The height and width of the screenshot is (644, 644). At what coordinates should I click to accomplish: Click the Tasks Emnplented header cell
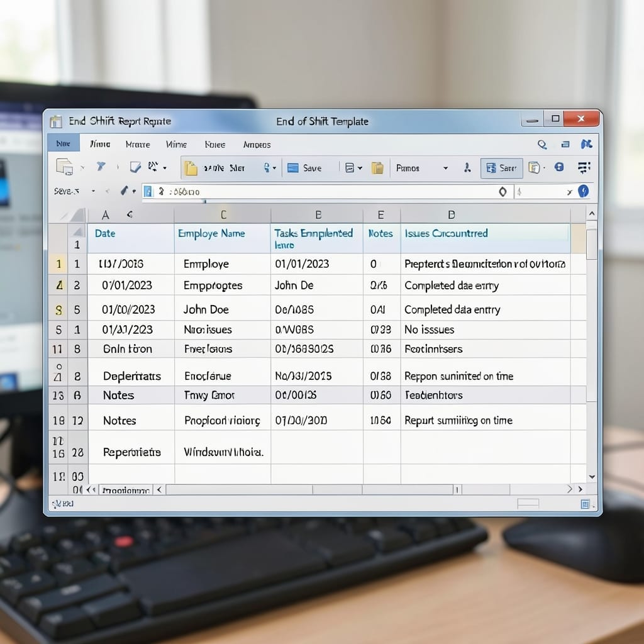[x=317, y=238]
